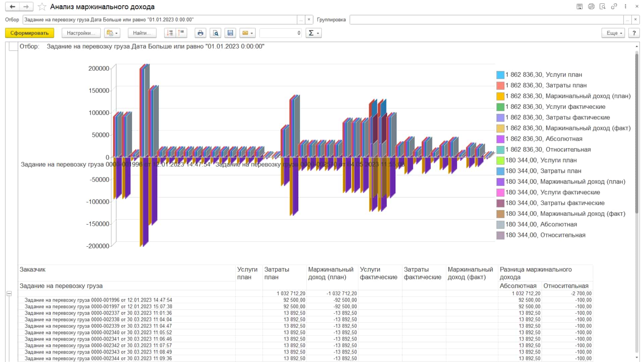Click the Группировка input field
Image resolution: width=644 pixels, height=362 pixels.
coord(487,19)
